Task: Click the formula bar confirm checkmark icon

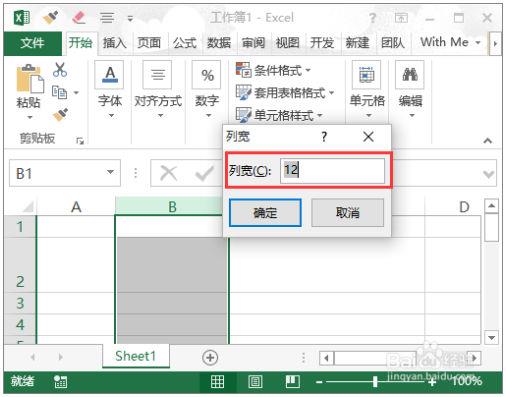Action: (204, 173)
